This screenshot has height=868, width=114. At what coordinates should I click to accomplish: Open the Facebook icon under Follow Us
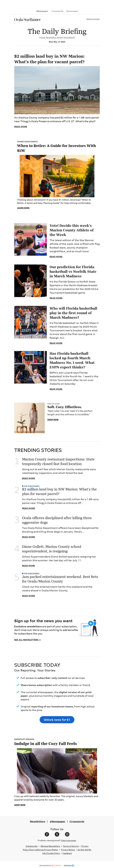pos(47,834)
